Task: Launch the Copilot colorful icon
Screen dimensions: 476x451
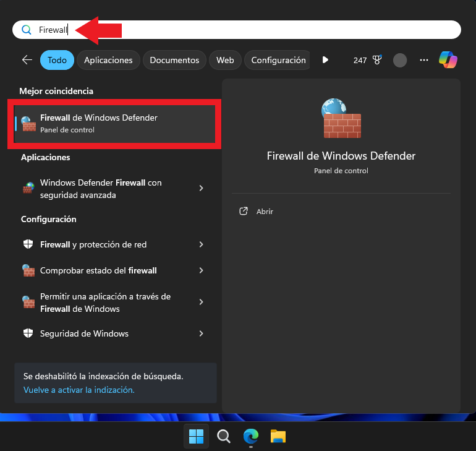Action: tap(448, 60)
